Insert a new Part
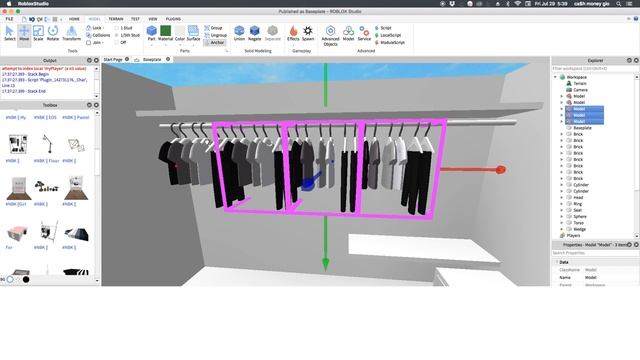Image resolution: width=640 pixels, height=360 pixels. pos(151,33)
